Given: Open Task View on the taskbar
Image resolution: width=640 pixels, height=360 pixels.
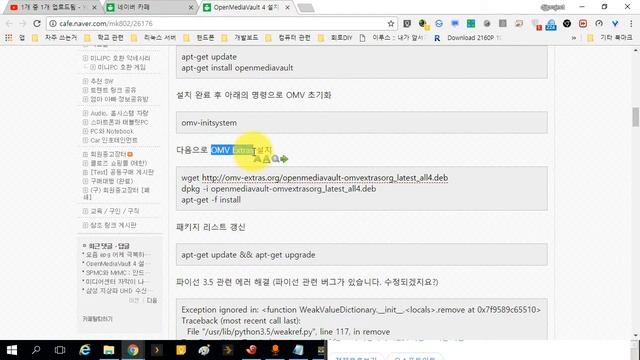Looking at the screenshot, I should pos(60,350).
